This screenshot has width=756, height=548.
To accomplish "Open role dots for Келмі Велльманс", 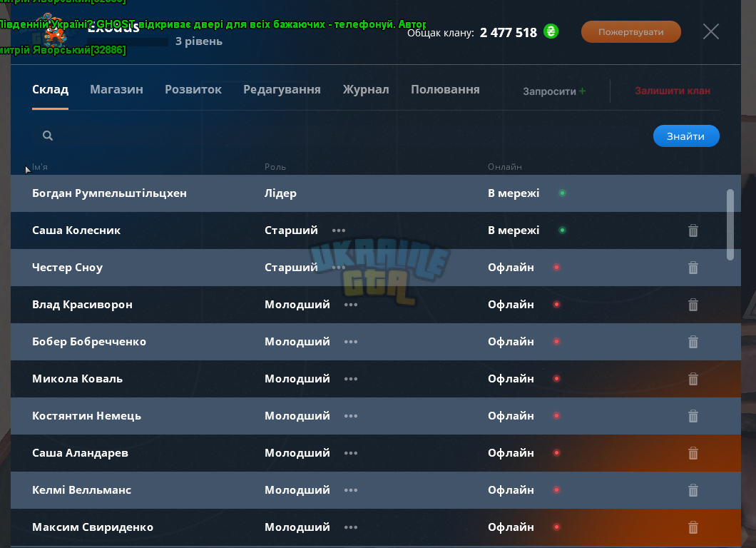I will (350, 490).
